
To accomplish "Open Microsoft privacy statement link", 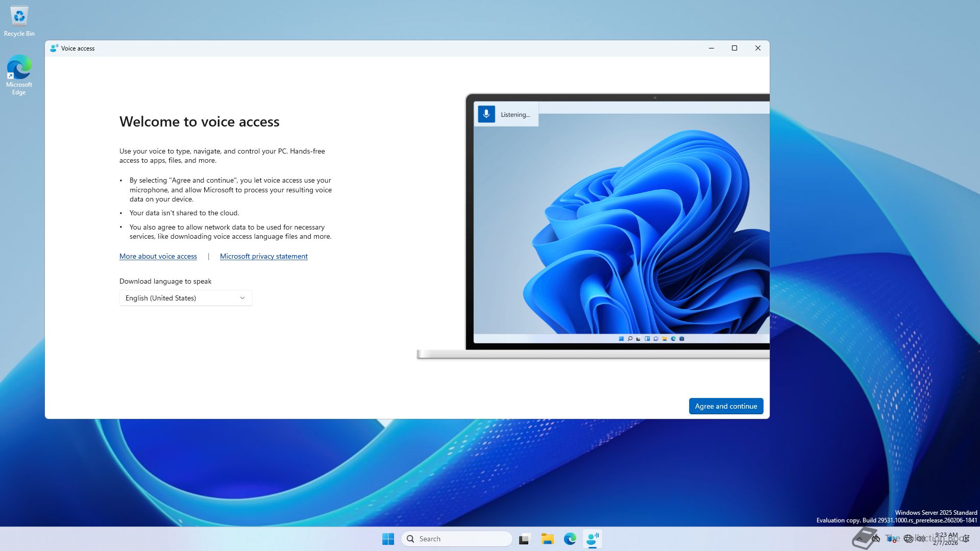I will click(263, 256).
